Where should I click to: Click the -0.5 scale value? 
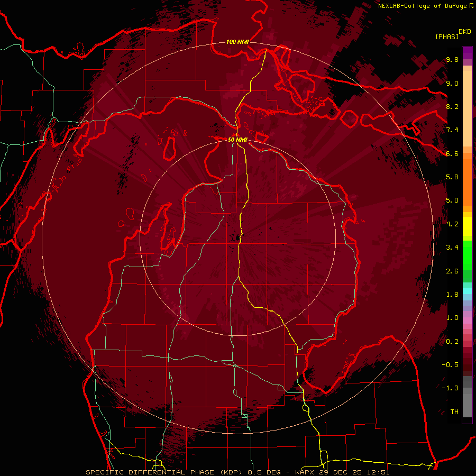point(450,365)
